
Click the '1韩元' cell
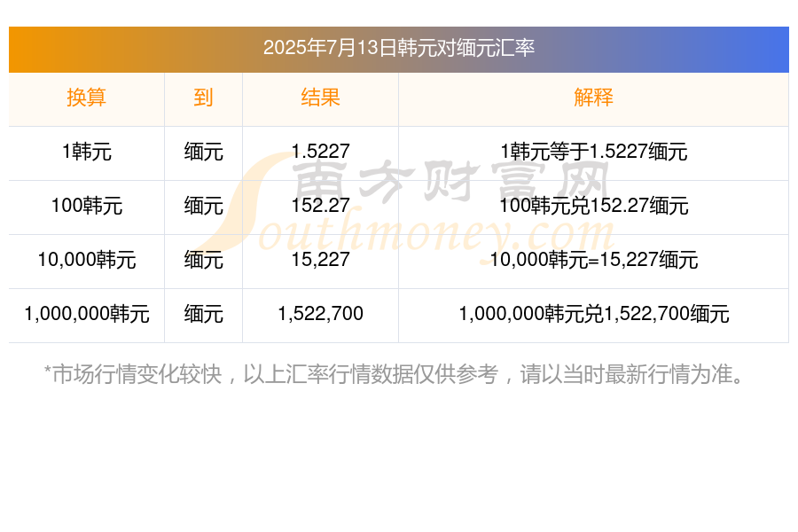(87, 152)
